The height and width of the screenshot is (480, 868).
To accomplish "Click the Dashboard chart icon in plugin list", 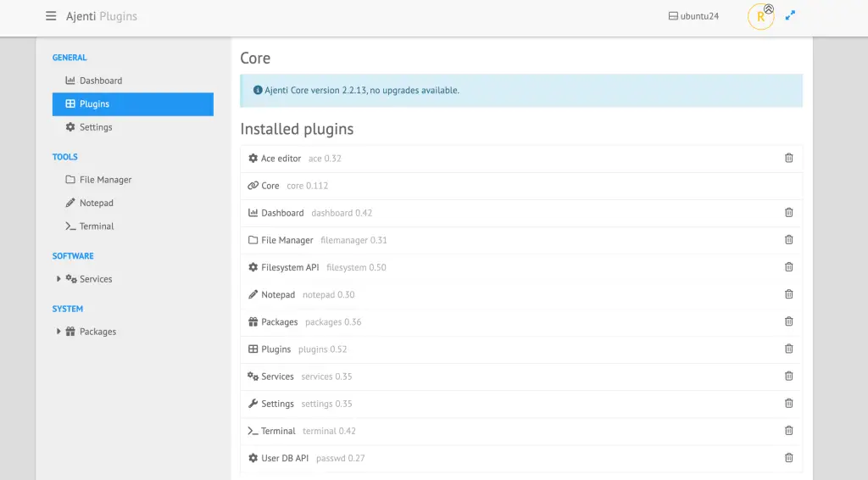I will pyautogui.click(x=253, y=213).
